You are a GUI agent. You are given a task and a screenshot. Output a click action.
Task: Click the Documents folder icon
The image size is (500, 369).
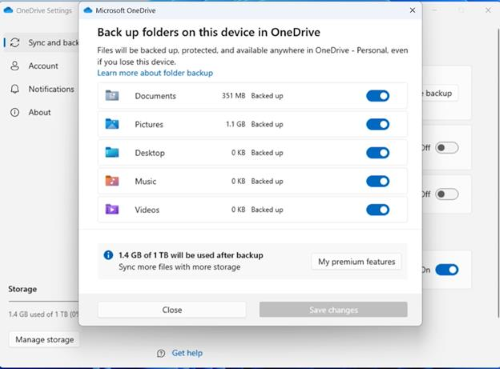pyautogui.click(x=112, y=96)
